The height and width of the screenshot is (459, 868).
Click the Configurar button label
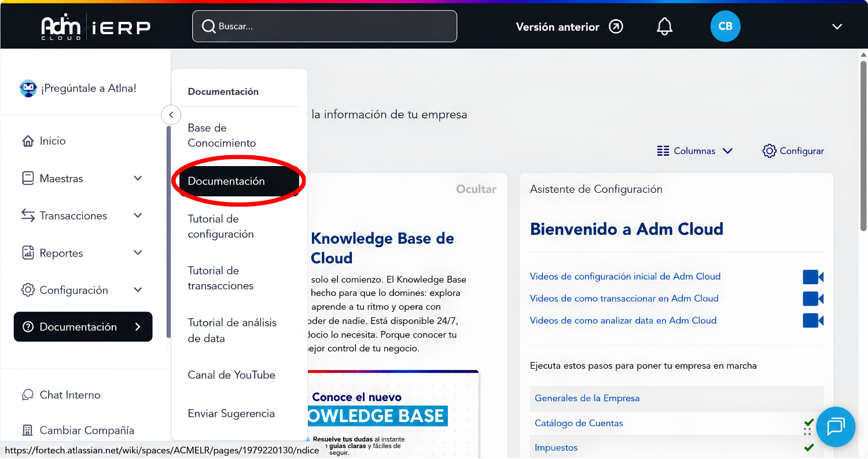pos(802,151)
